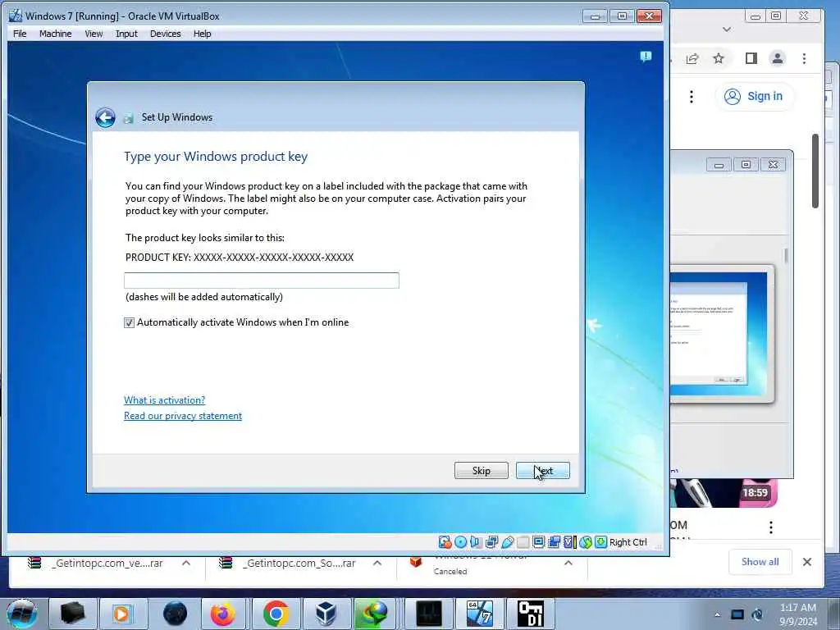The width and height of the screenshot is (840, 630).
Task: Show hidden system tray icons
Action: [717, 614]
